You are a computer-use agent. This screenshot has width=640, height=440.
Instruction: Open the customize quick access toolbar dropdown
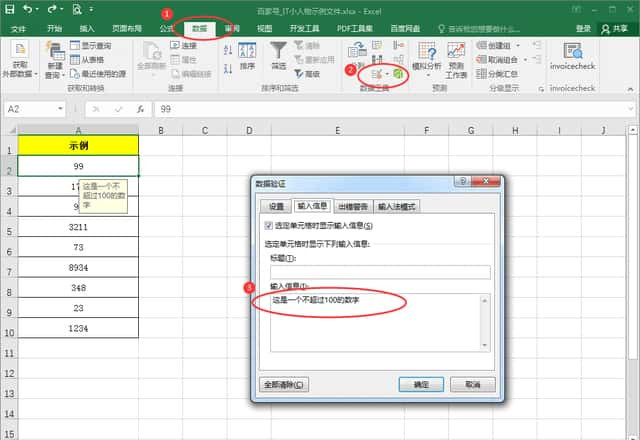[91, 9]
